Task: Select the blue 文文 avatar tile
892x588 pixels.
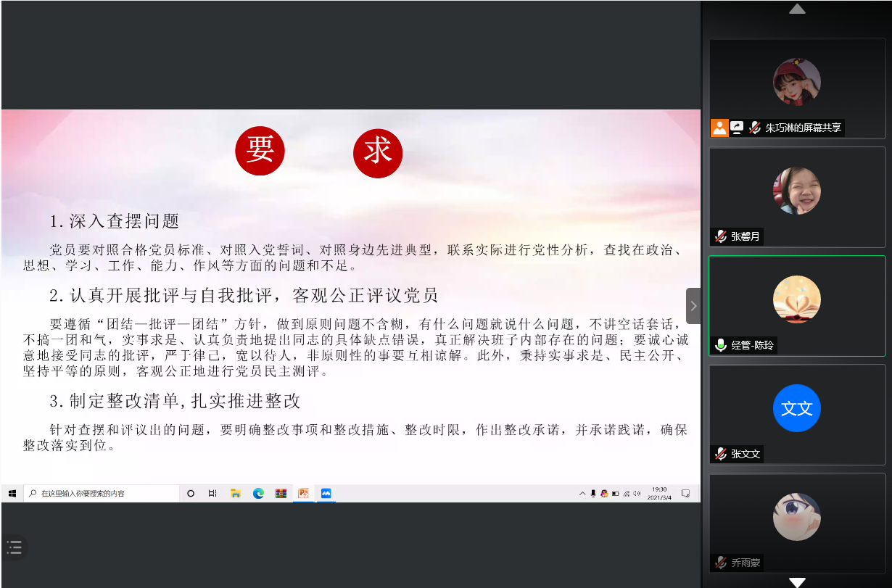Action: click(x=796, y=408)
